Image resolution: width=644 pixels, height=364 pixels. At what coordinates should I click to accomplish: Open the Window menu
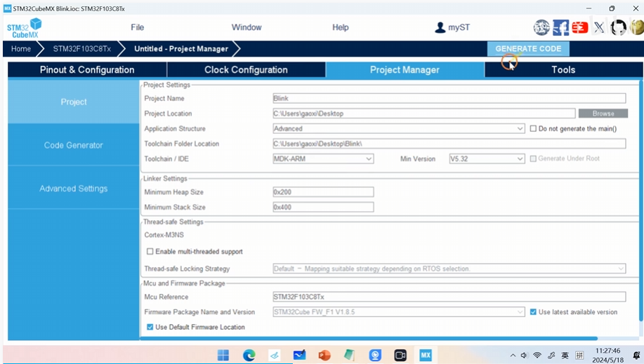click(x=247, y=27)
